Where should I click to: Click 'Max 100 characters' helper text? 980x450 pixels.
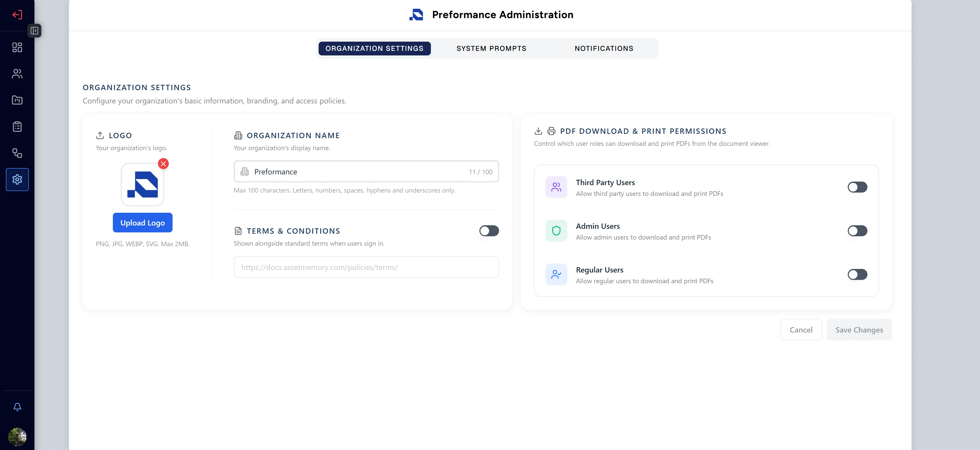coord(344,190)
